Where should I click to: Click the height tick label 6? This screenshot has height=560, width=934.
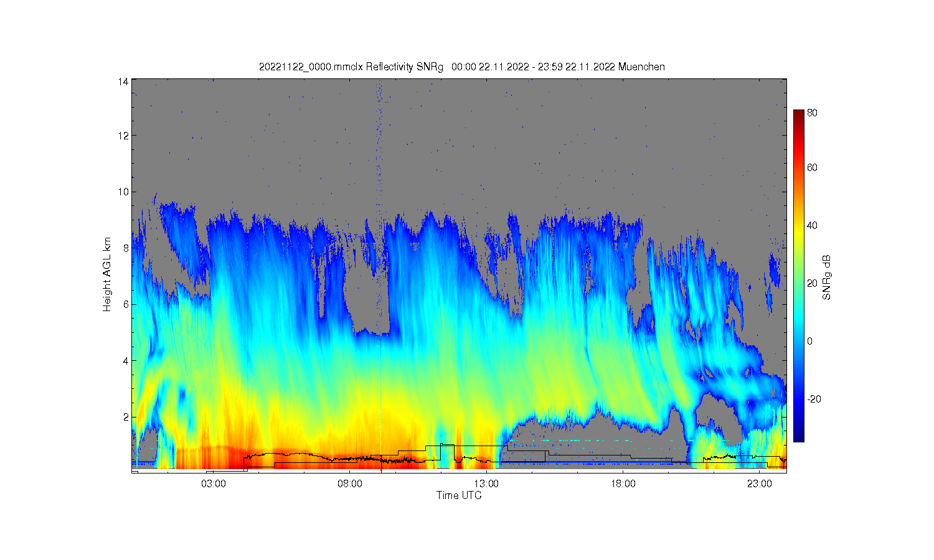point(126,304)
